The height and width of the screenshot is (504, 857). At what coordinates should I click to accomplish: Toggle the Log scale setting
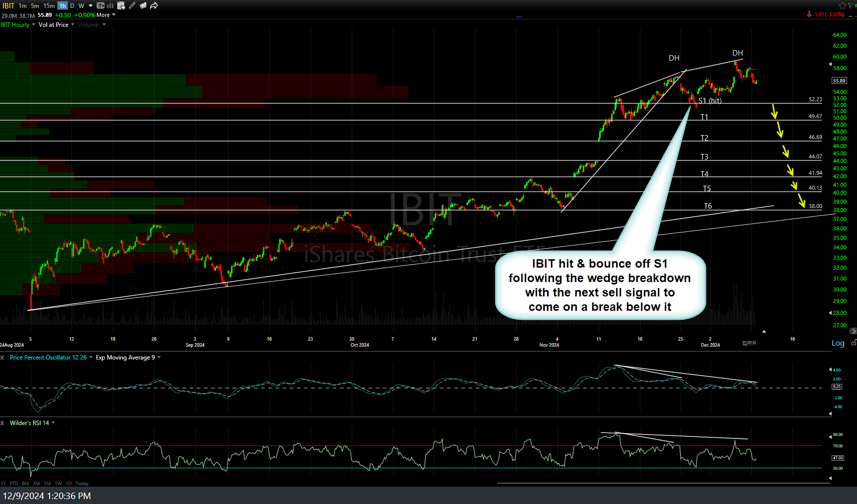838,343
